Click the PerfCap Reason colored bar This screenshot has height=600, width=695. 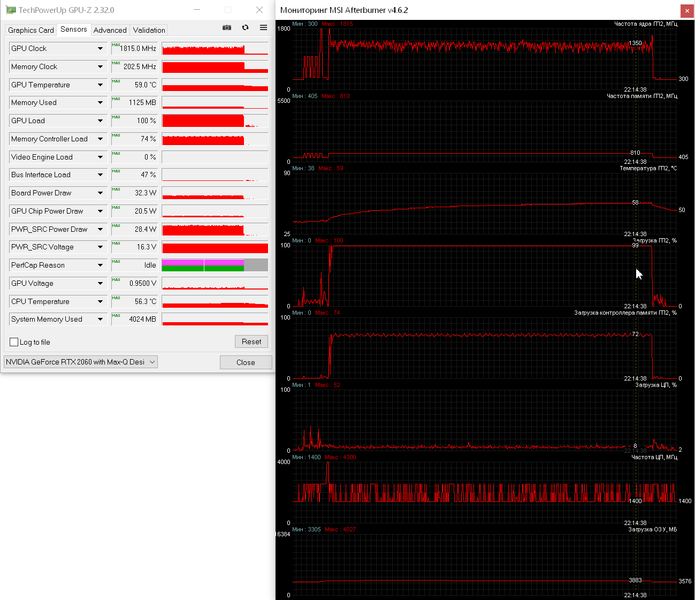(215, 265)
